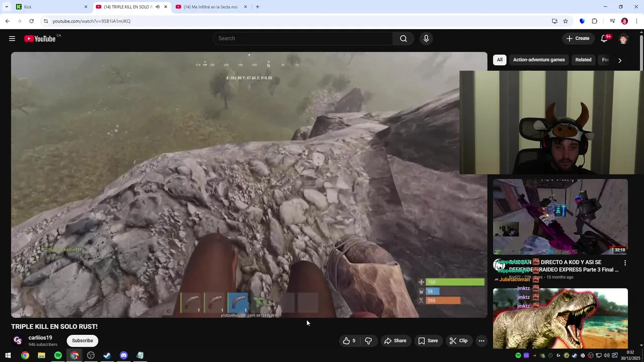
Task: Open more actions ellipsis below video
Action: pyautogui.click(x=481, y=341)
